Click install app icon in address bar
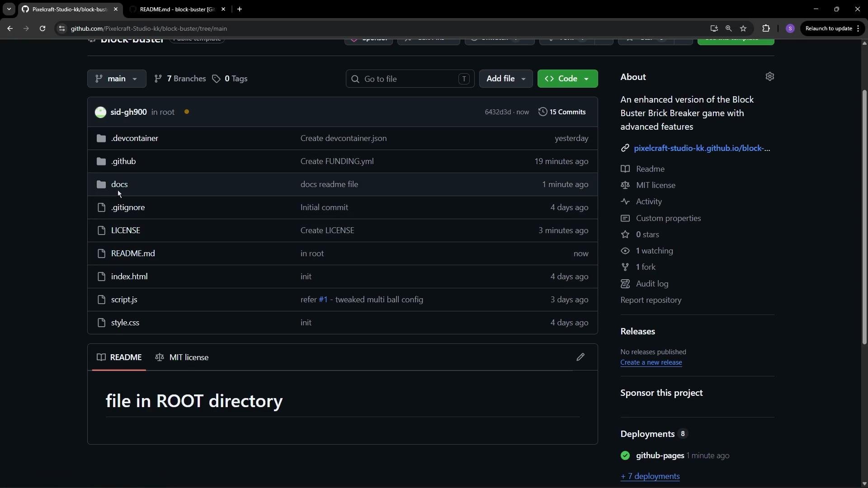 point(714,28)
